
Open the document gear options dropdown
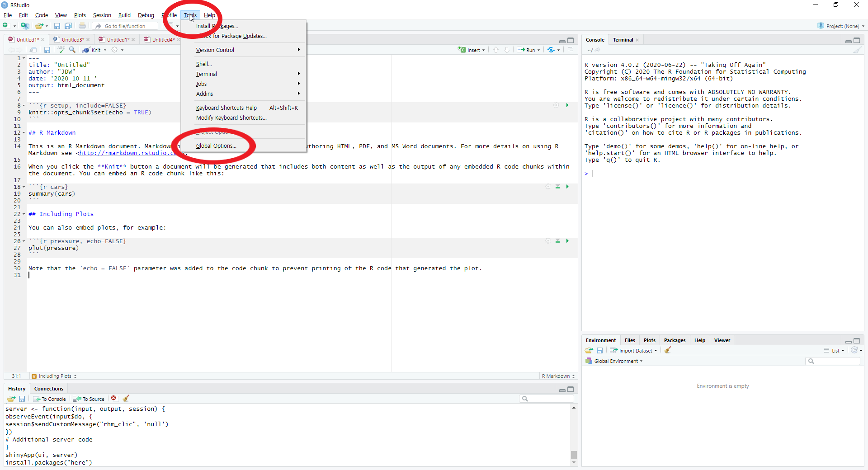point(117,50)
